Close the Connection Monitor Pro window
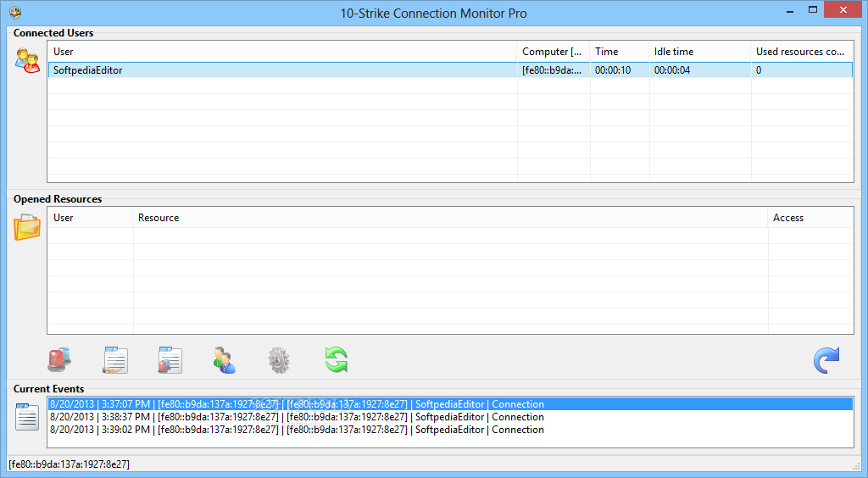Screen dimensions: 868x478 843,9
